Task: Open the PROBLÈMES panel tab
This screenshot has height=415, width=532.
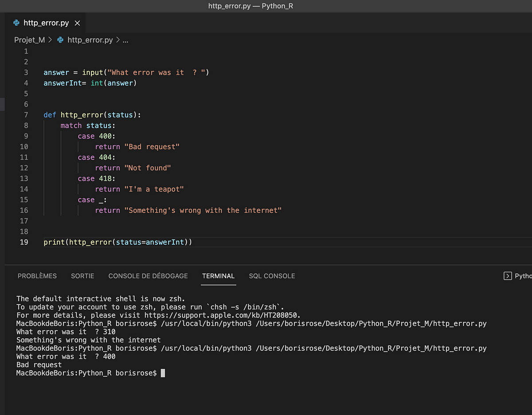Action: (x=37, y=276)
